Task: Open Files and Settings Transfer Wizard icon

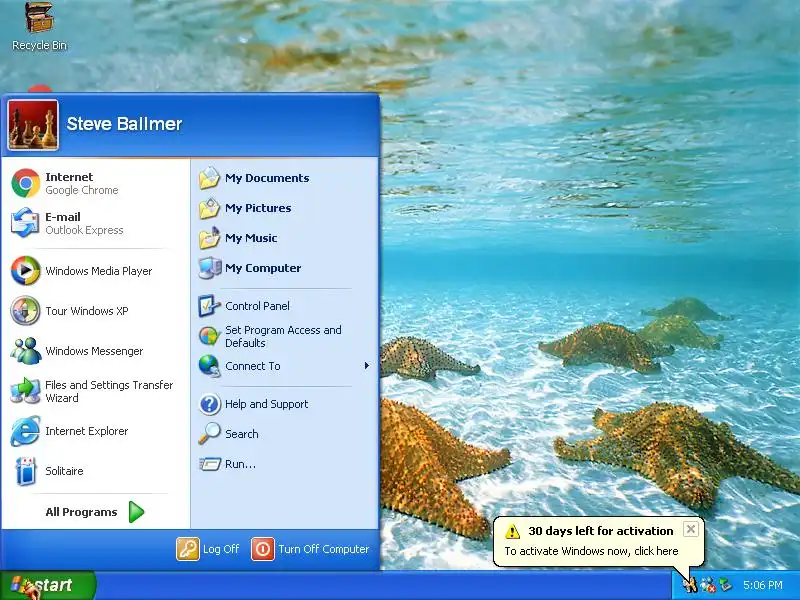Action: [26, 391]
